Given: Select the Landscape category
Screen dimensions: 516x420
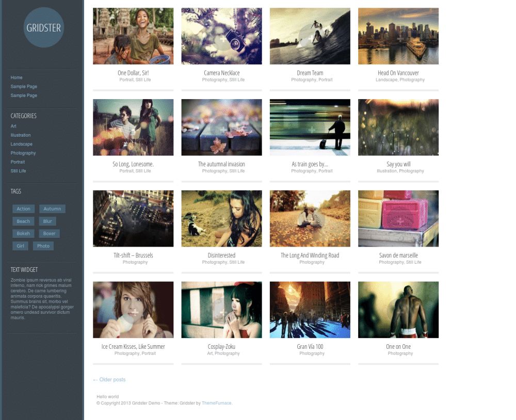Looking at the screenshot, I should coord(22,144).
